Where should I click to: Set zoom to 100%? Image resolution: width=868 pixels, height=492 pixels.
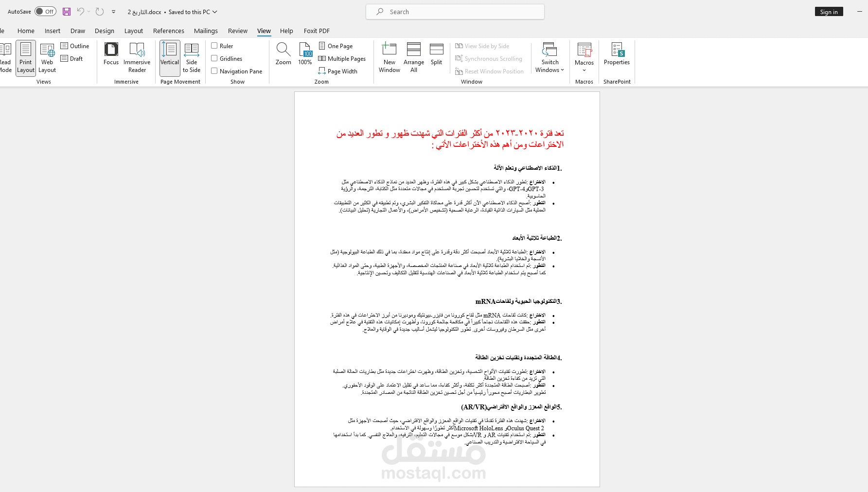pyautogui.click(x=305, y=54)
